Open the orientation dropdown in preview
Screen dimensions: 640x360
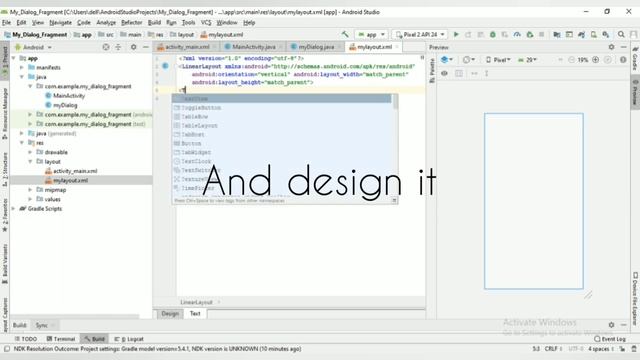tap(469, 60)
